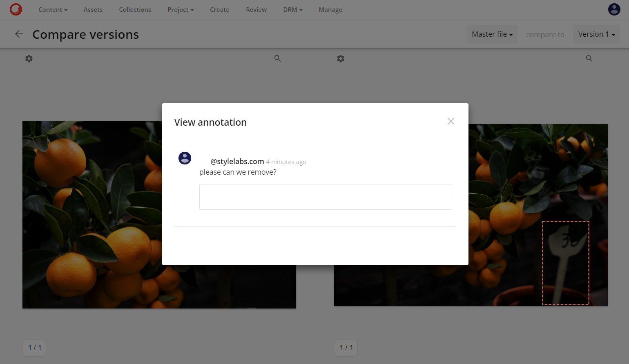
Task: Click the right image page indicator 1/1
Action: 346,348
